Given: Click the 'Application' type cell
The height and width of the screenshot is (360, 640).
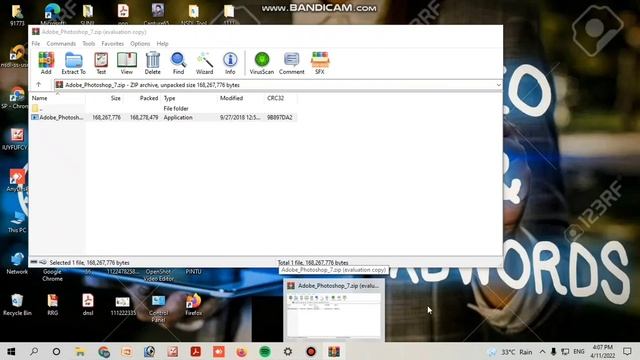Looking at the screenshot, I should [x=178, y=117].
